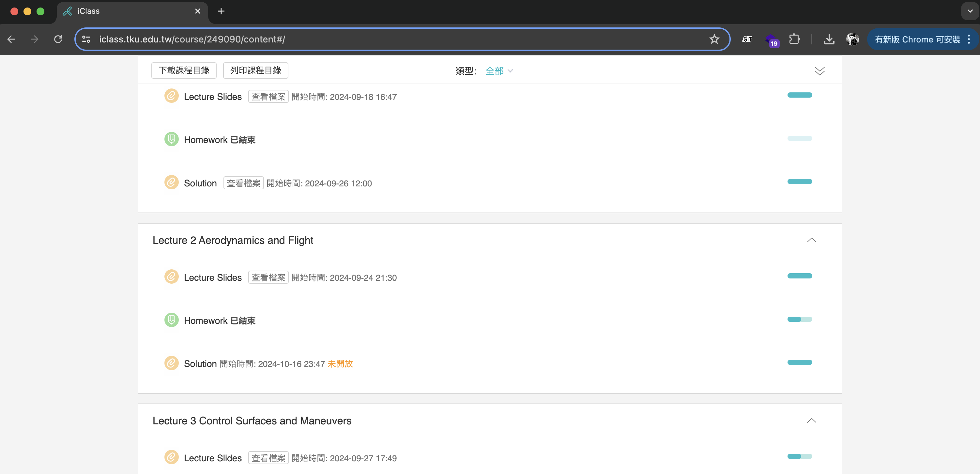Image resolution: width=980 pixels, height=474 pixels.
Task: Open the Chrome downloads icon
Action: point(829,39)
